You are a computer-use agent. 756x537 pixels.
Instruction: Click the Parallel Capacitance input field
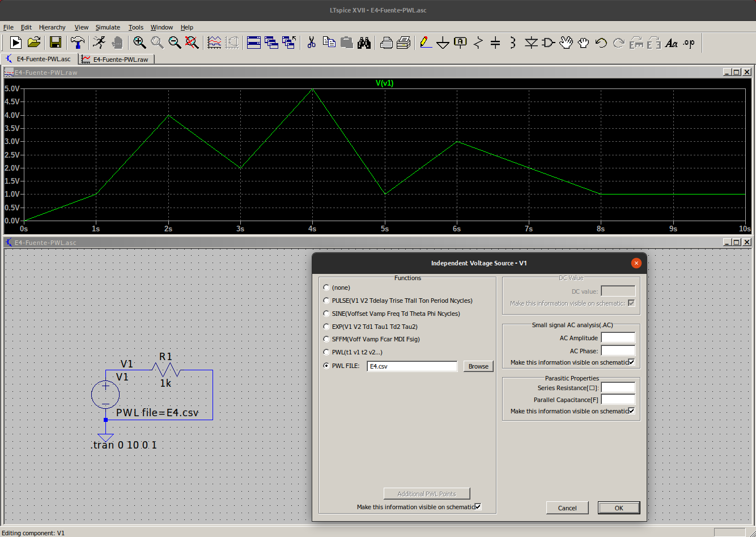618,400
